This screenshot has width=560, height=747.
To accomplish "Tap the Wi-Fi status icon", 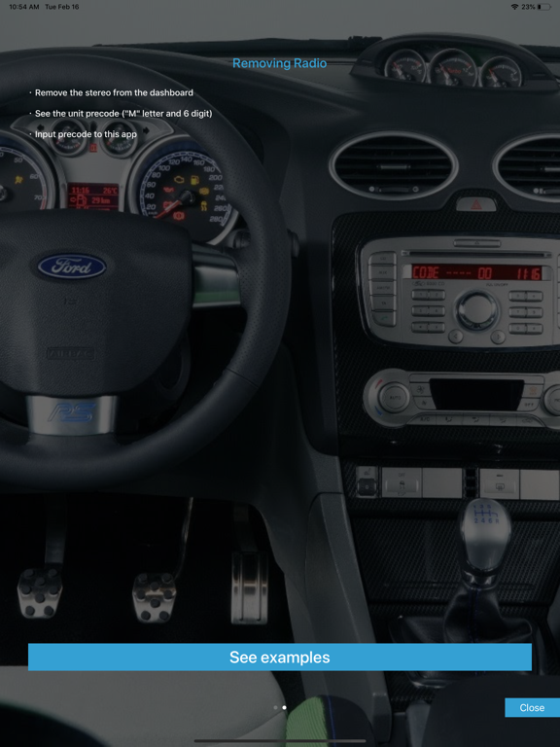I will click(514, 7).
